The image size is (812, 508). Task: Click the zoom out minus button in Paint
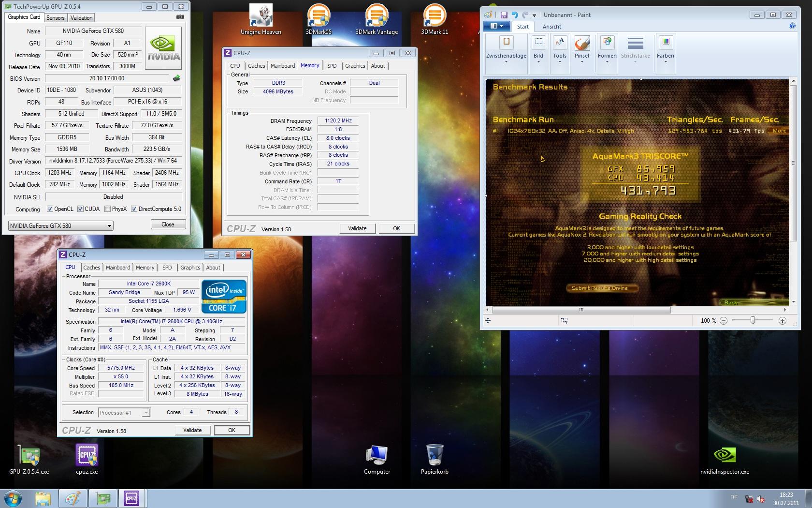click(x=724, y=320)
